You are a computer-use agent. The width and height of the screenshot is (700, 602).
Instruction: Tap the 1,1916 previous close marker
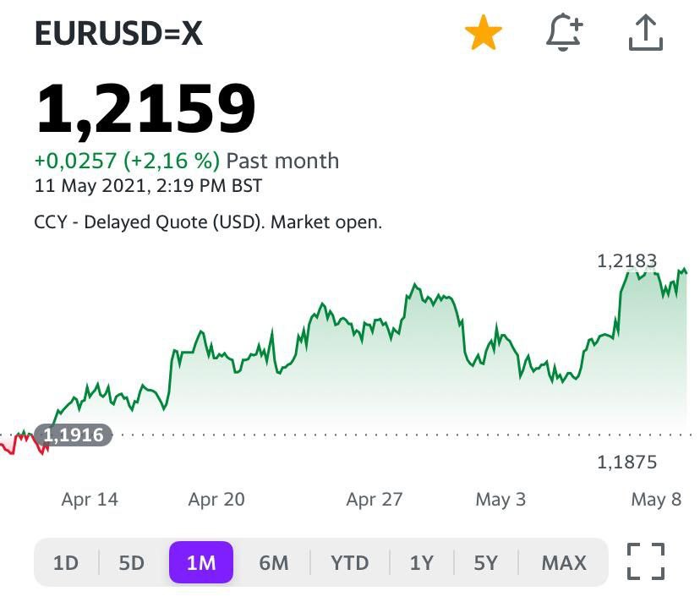[x=73, y=436]
